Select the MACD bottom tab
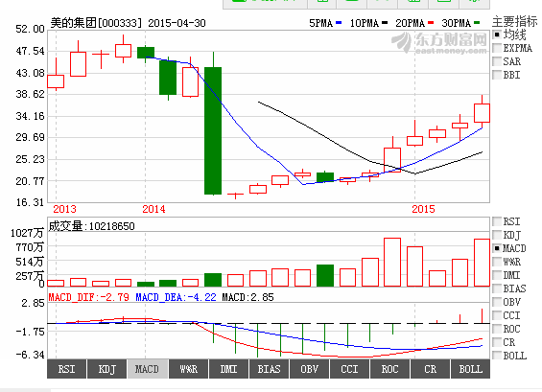542x392 pixels. pos(148,369)
